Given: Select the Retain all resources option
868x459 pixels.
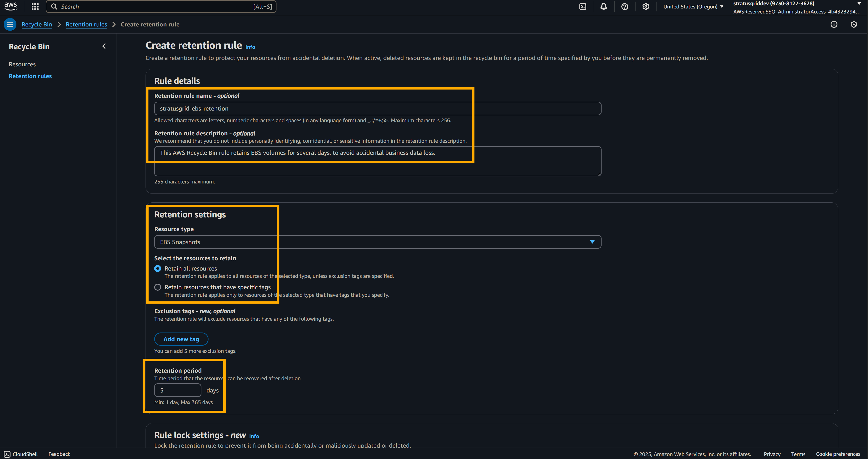Looking at the screenshot, I should click(157, 268).
